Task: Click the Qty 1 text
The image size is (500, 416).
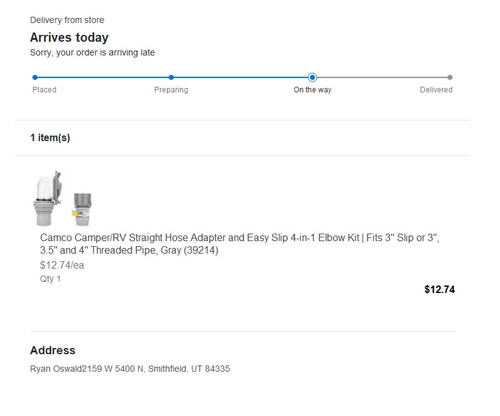Action: (50, 279)
